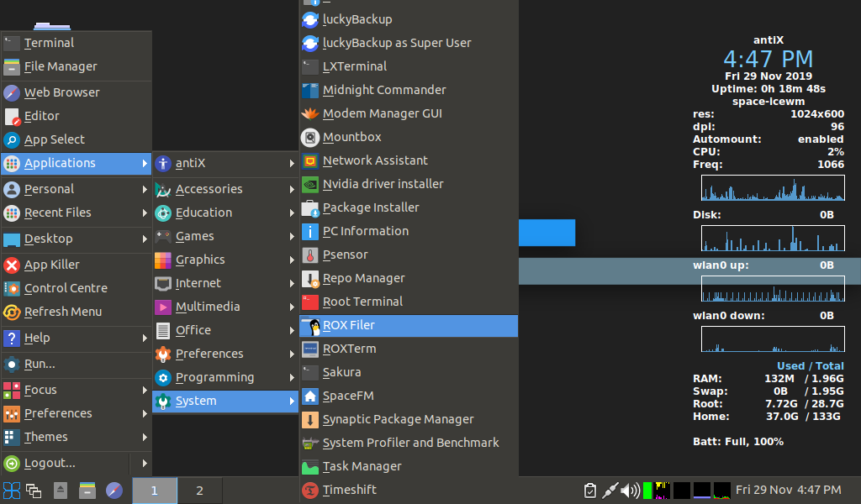Click the taskbar file manager icon

[x=87, y=491]
